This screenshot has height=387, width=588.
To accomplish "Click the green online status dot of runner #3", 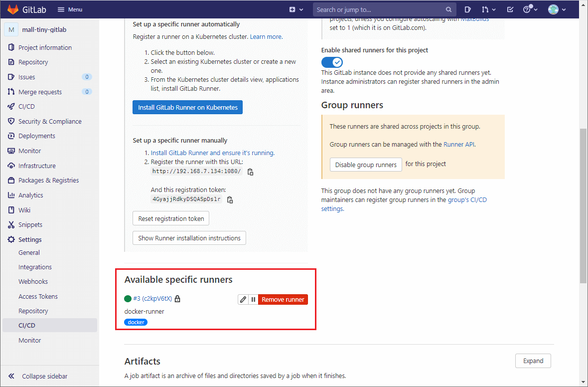I will pyautogui.click(x=128, y=299).
